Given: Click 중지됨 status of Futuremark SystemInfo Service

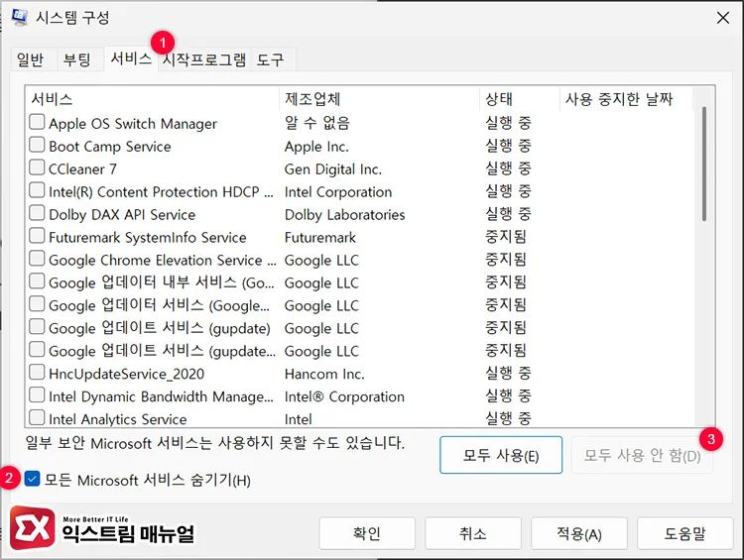Looking at the screenshot, I should click(x=506, y=237).
